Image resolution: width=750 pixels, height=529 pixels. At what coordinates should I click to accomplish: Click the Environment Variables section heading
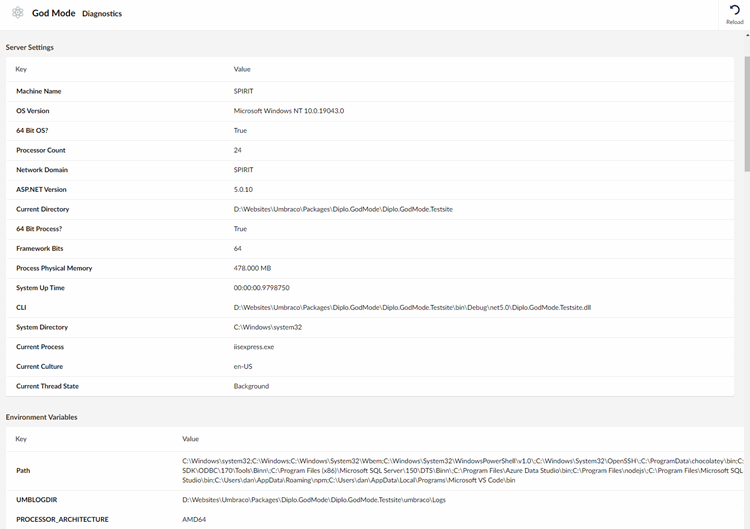42,417
